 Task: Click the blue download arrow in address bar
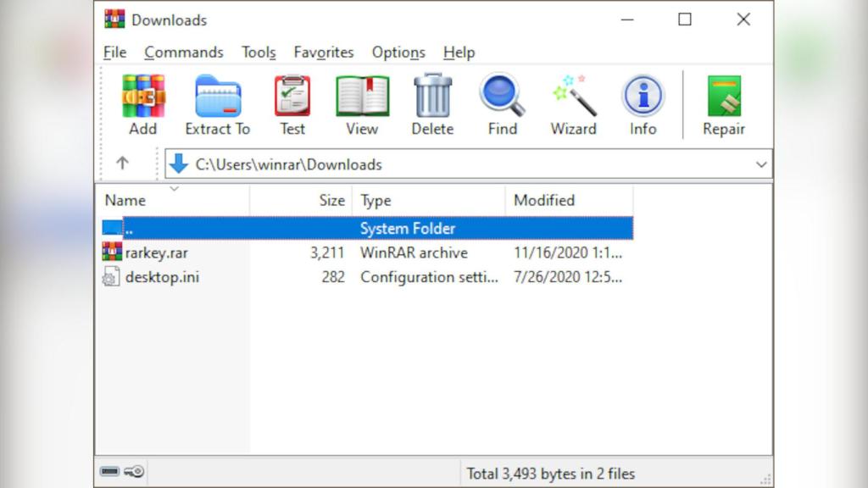coord(179,164)
